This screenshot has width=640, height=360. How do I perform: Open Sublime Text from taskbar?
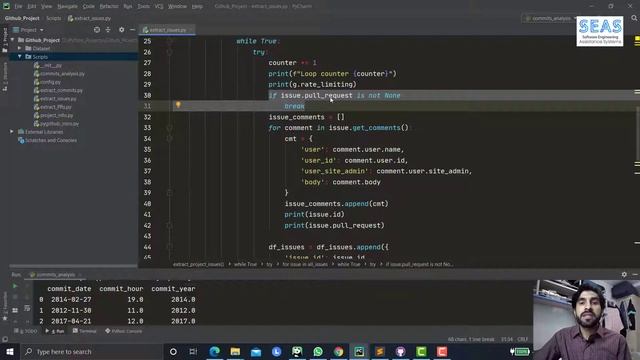(380, 351)
